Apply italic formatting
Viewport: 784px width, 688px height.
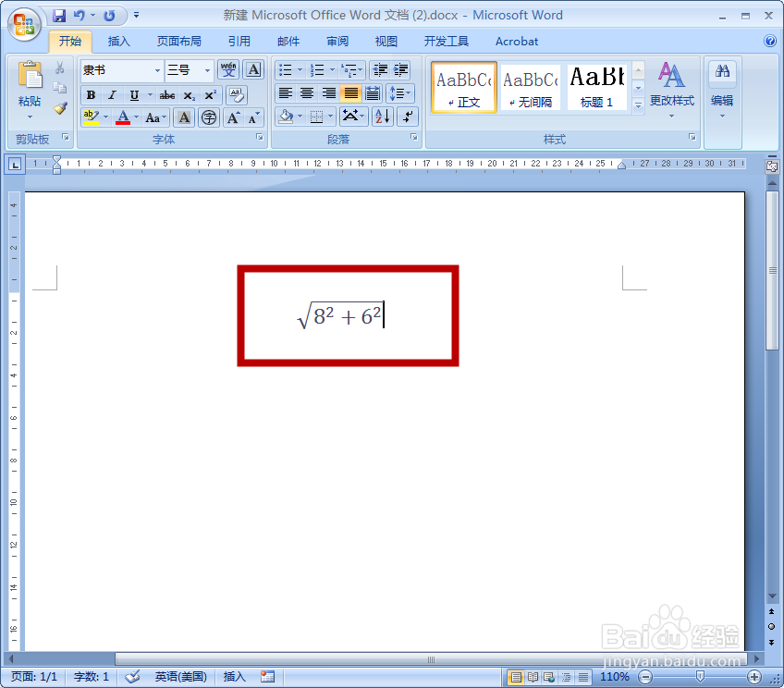[112, 95]
